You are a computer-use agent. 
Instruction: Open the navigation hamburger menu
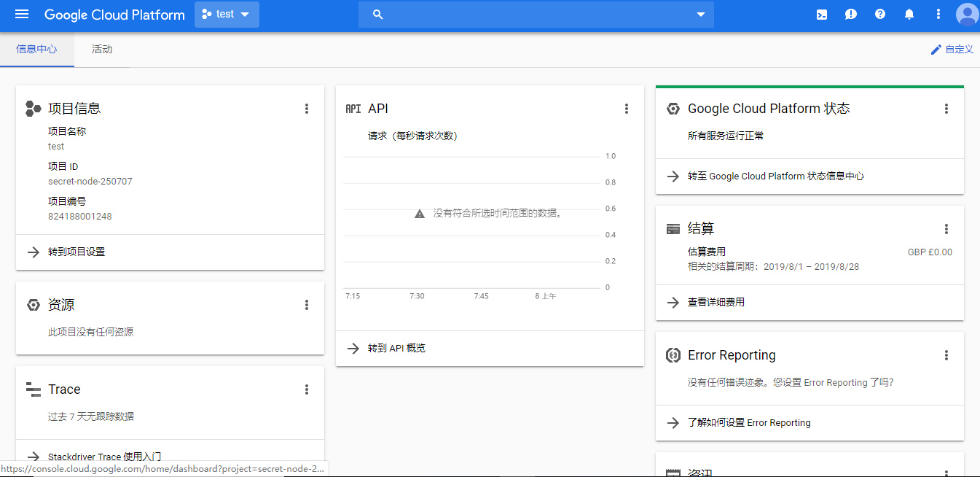pos(20,14)
